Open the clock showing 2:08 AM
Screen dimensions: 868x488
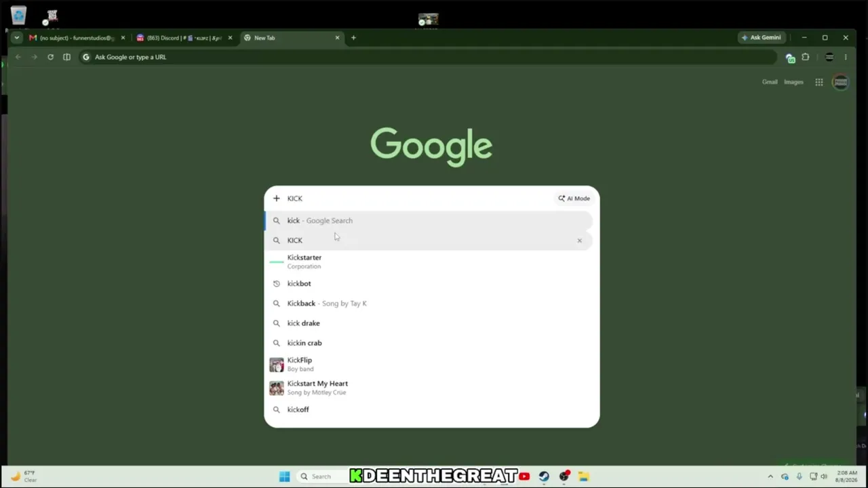(847, 476)
